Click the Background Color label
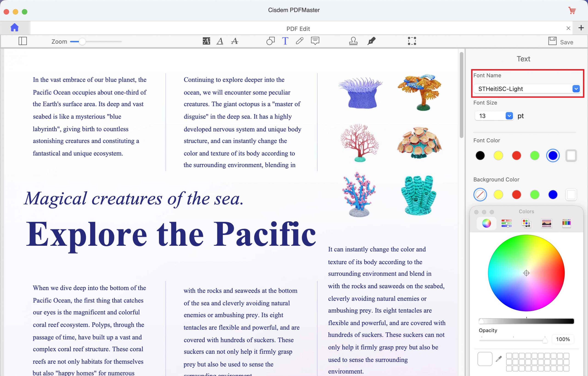Screen dimensions: 588x376 point(496,179)
